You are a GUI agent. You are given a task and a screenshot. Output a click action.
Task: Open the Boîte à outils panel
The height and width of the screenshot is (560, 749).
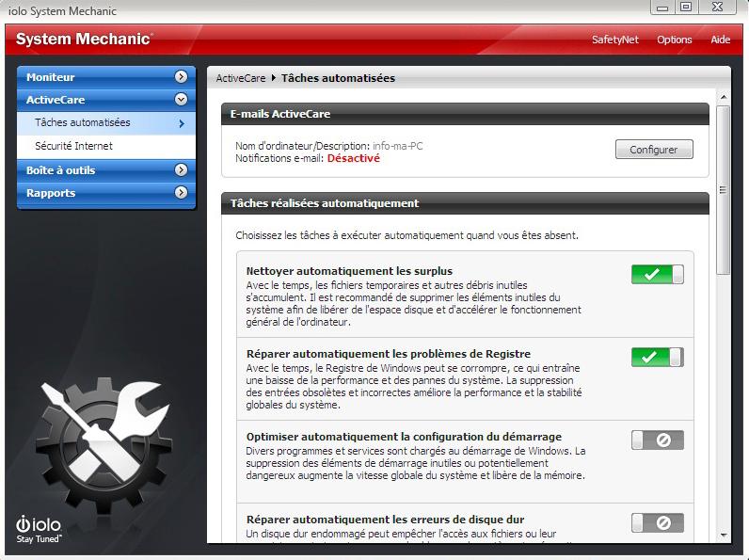click(106, 170)
